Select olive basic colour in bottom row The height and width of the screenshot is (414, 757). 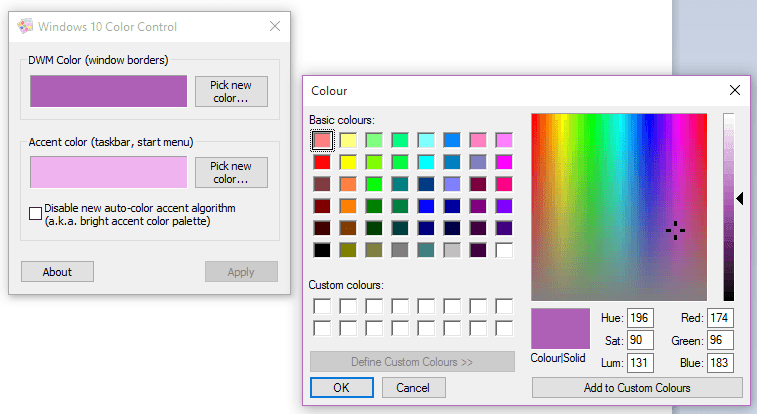coord(348,250)
